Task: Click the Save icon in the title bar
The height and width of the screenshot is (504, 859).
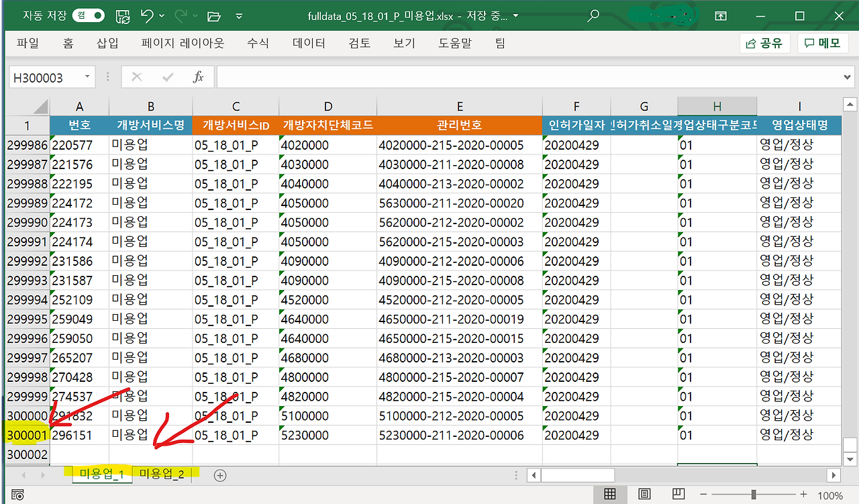Action: [123, 15]
